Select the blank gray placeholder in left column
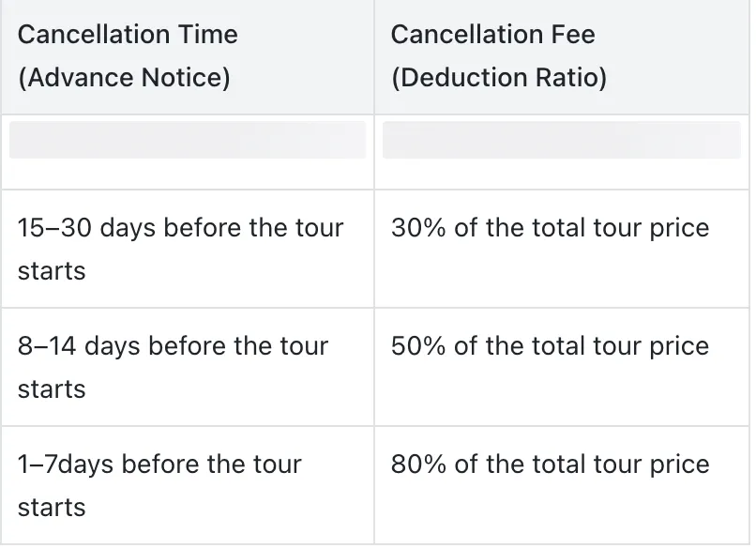Viewport: 756px width, 548px height. [188, 140]
